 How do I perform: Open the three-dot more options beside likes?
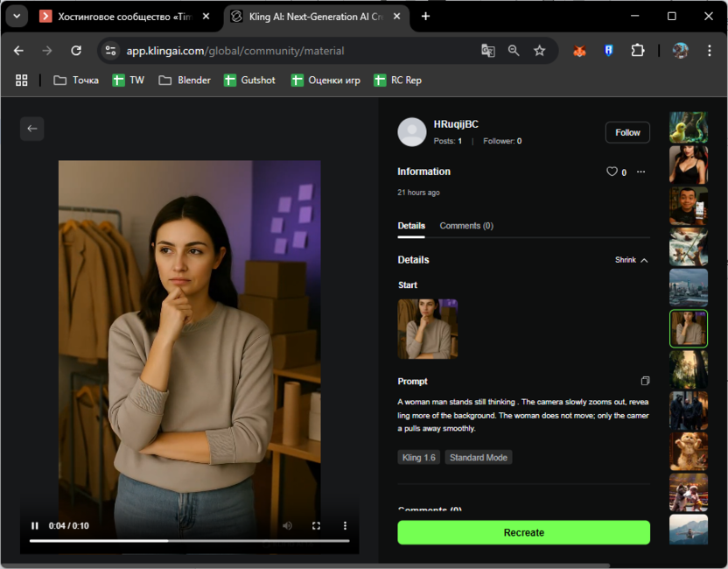point(641,172)
